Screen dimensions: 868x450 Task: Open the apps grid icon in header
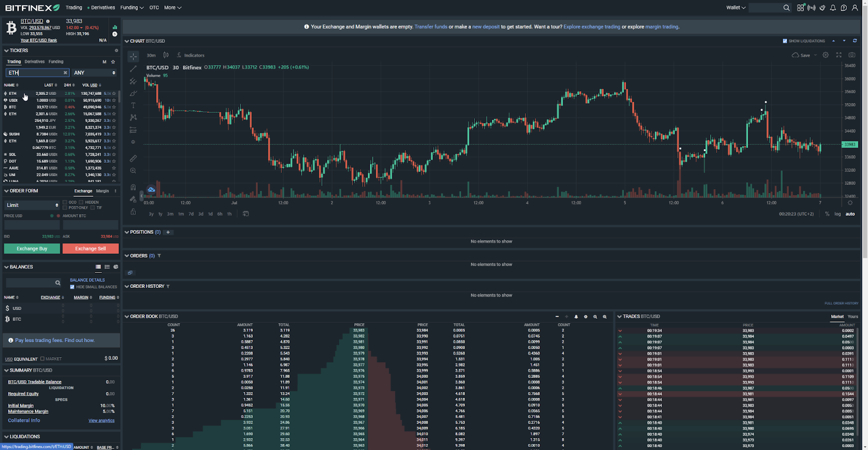(801, 8)
